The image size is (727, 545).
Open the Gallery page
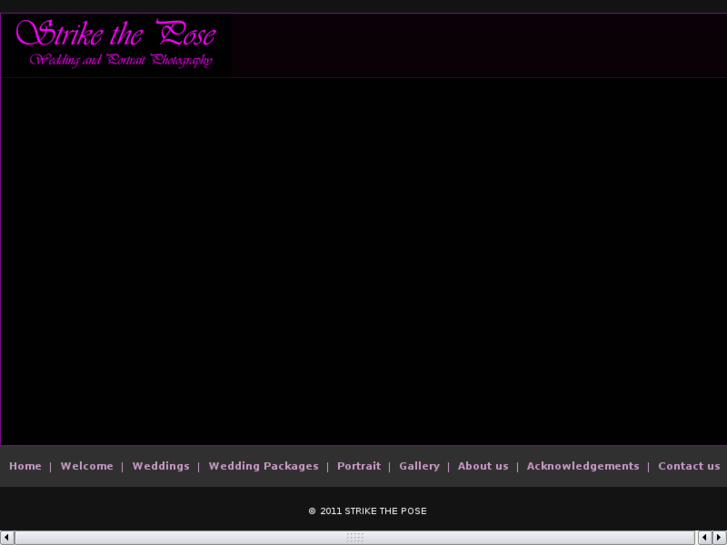(419, 466)
